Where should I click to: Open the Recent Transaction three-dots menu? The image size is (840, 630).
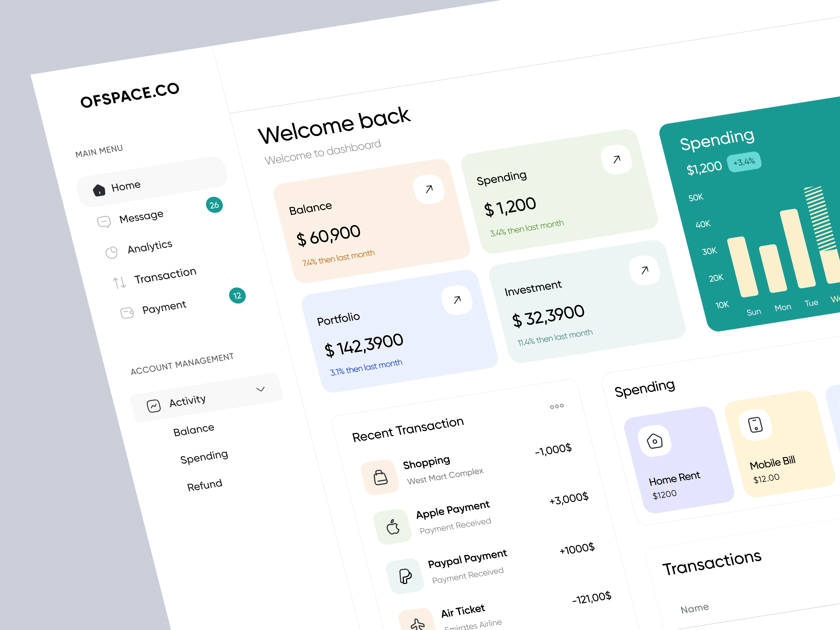(557, 406)
